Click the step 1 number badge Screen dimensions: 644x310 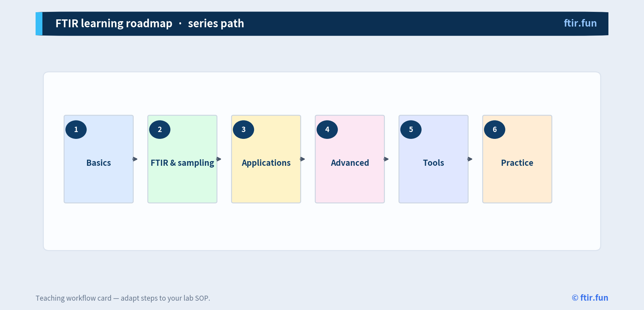click(76, 130)
